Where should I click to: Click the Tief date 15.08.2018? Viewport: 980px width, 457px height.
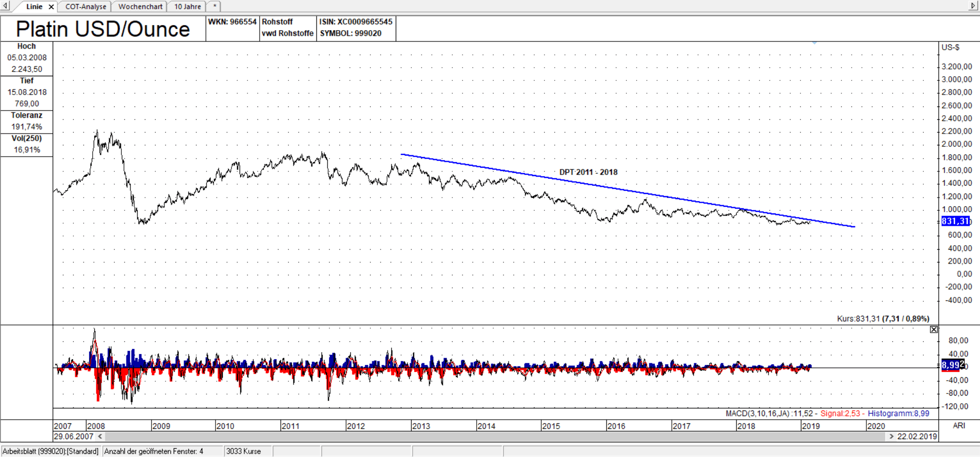tap(27, 92)
